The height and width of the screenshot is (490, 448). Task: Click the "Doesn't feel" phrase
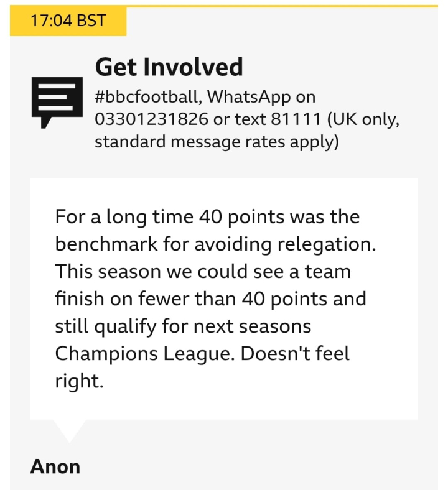point(295,353)
